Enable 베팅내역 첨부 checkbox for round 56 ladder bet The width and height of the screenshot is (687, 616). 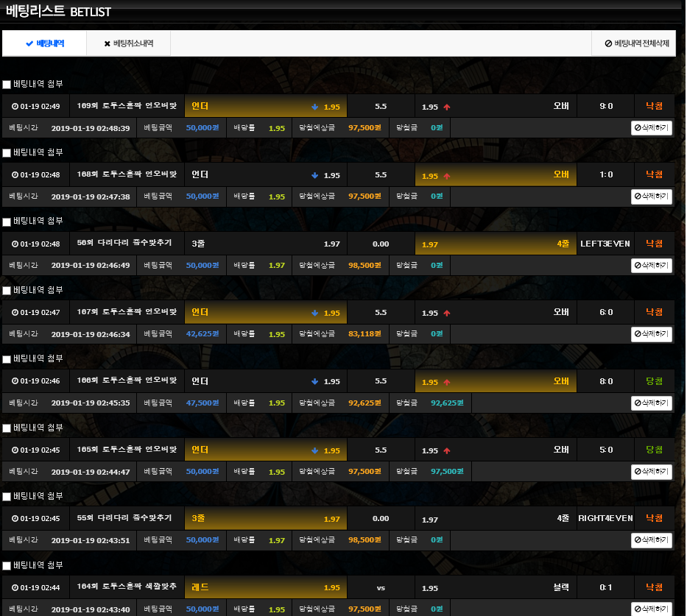(x=7, y=222)
